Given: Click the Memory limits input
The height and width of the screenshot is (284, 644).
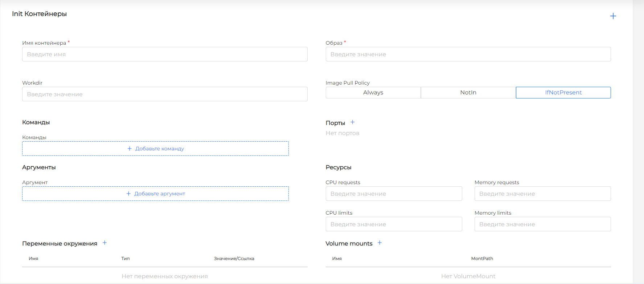Looking at the screenshot, I should pos(542,224).
